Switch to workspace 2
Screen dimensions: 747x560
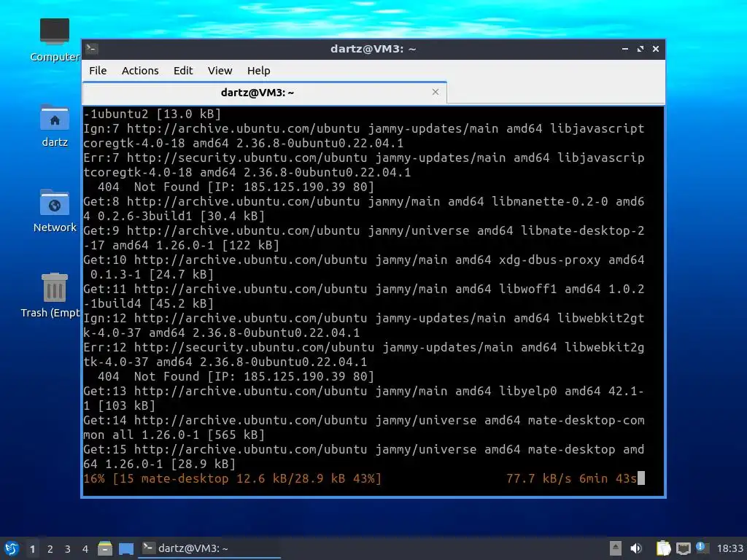pyautogui.click(x=50, y=549)
